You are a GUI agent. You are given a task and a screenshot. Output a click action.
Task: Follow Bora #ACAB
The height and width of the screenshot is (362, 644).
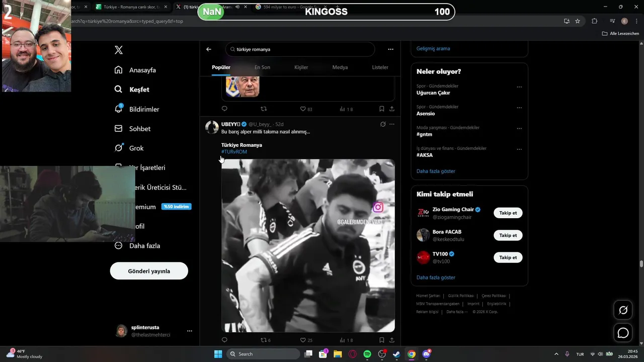(508, 235)
